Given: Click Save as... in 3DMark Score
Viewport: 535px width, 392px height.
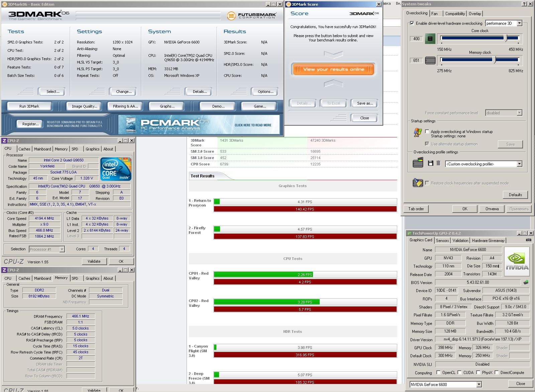Looking at the screenshot, I should [365, 103].
